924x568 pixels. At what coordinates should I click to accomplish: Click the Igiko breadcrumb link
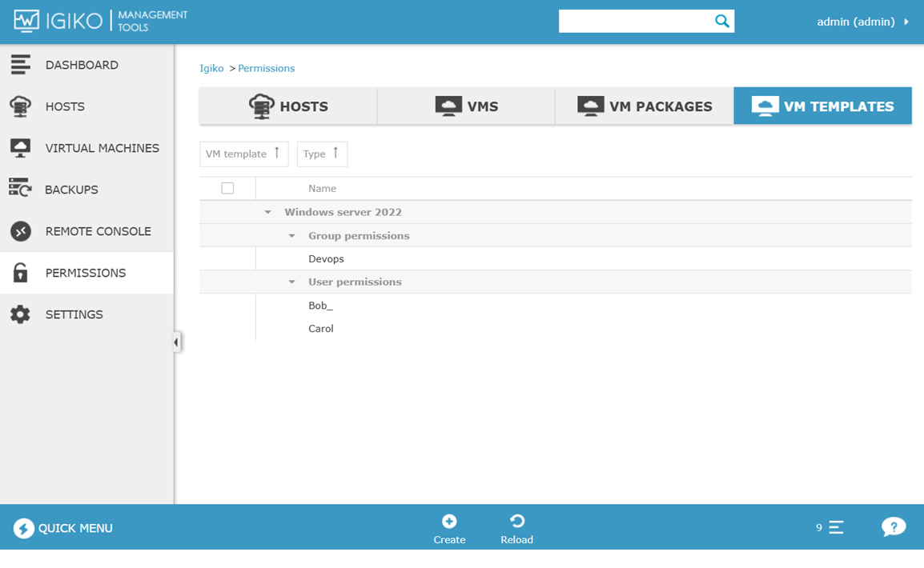click(x=211, y=68)
